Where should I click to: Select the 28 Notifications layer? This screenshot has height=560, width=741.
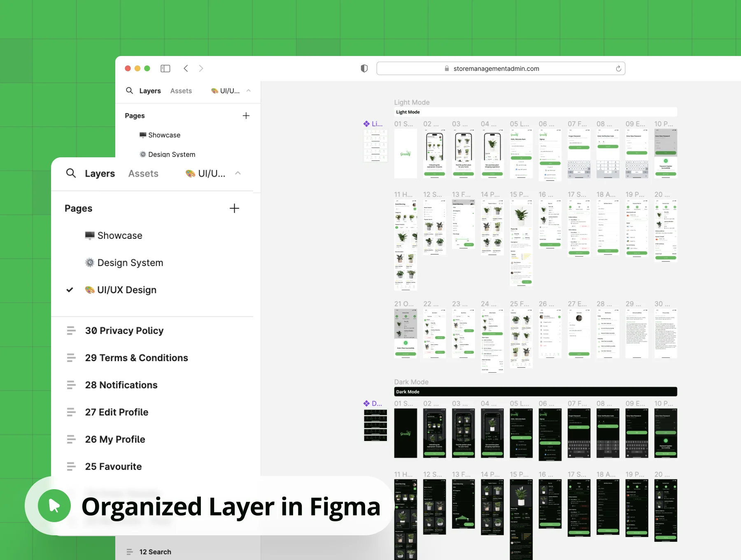(x=121, y=385)
